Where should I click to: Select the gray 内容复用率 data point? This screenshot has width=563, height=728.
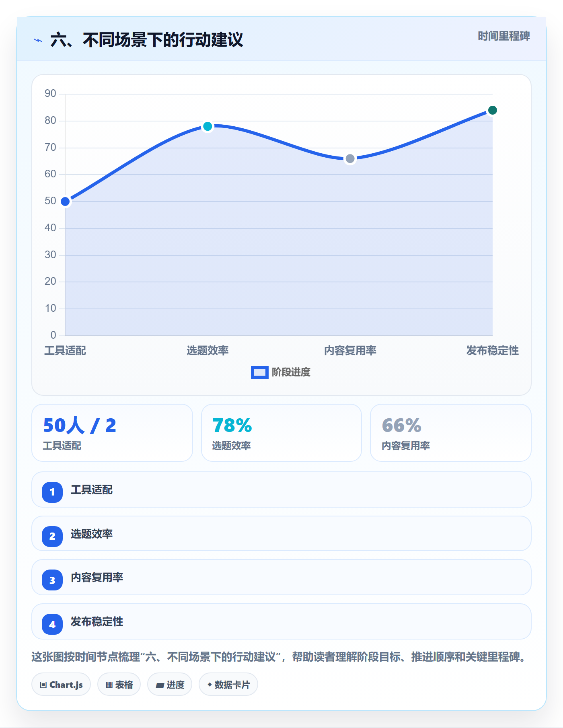(x=350, y=158)
